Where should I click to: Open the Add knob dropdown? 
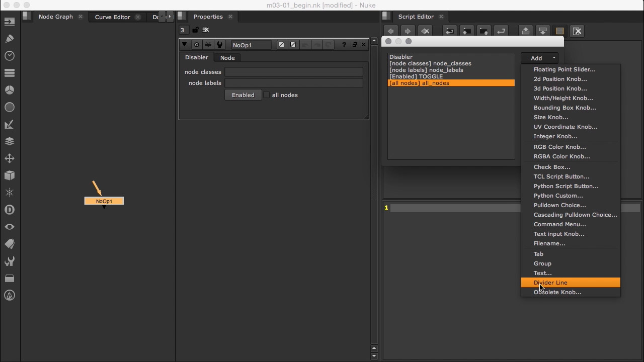[540, 58]
